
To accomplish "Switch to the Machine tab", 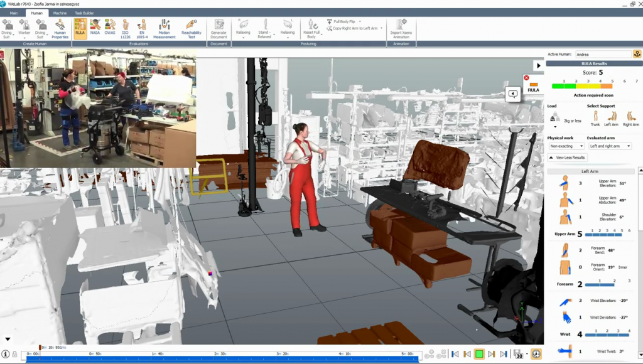I will (60, 13).
